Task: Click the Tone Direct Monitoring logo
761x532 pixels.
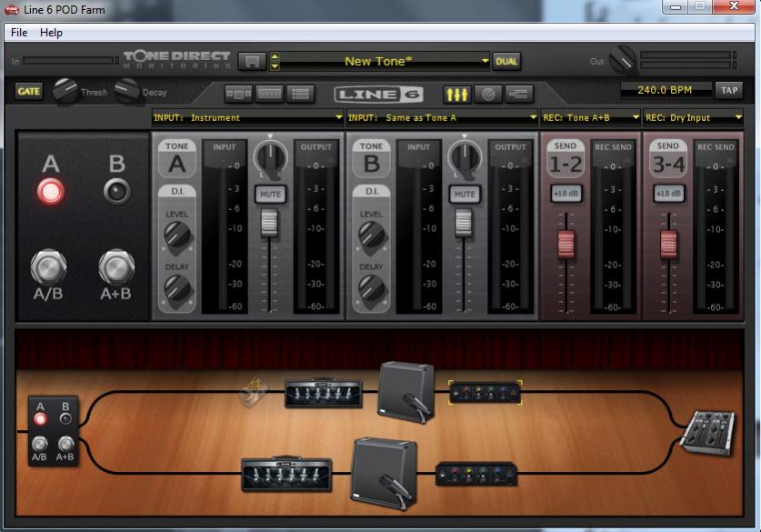Action: click(x=176, y=59)
